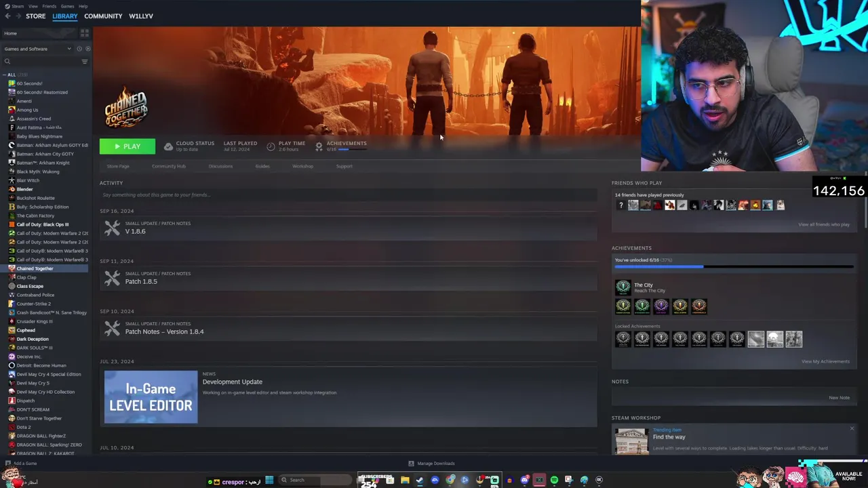Screen dimensions: 868x488
Task: Create a New Note
Action: (839, 398)
